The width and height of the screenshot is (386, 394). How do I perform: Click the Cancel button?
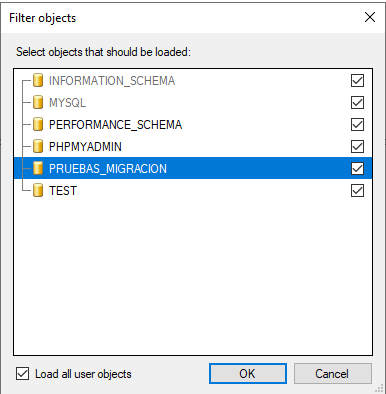pos(332,373)
